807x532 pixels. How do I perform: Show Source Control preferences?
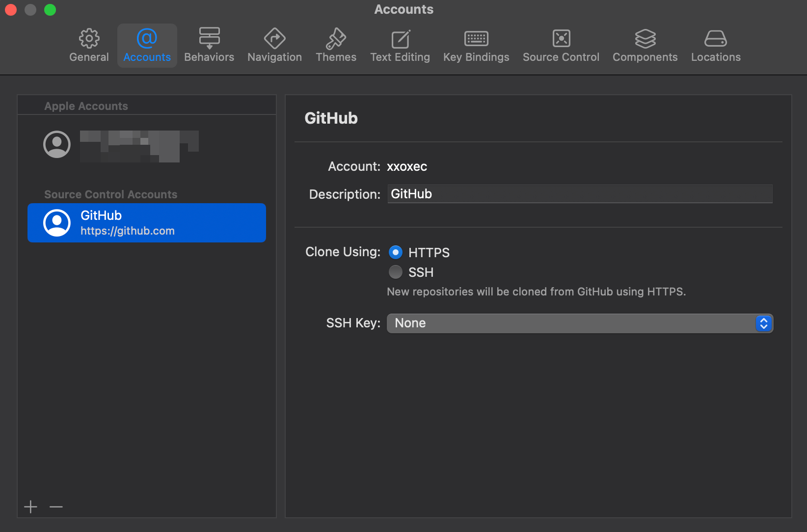(x=561, y=46)
